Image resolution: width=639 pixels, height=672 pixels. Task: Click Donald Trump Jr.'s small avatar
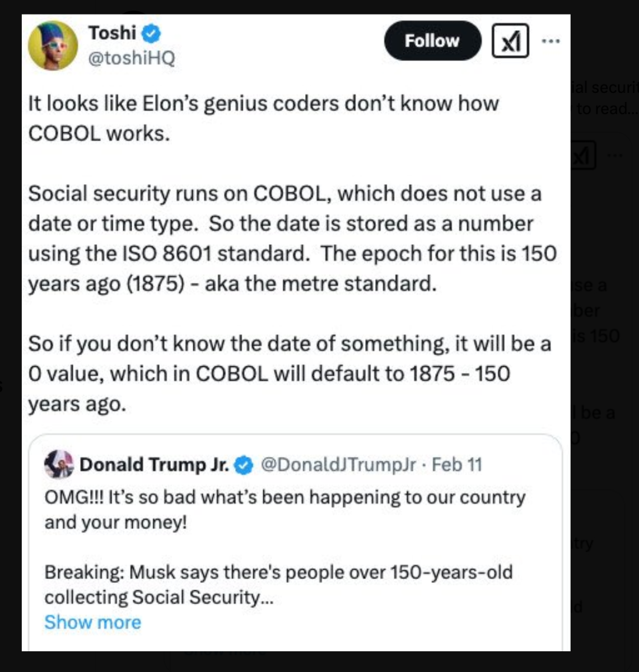point(59,464)
